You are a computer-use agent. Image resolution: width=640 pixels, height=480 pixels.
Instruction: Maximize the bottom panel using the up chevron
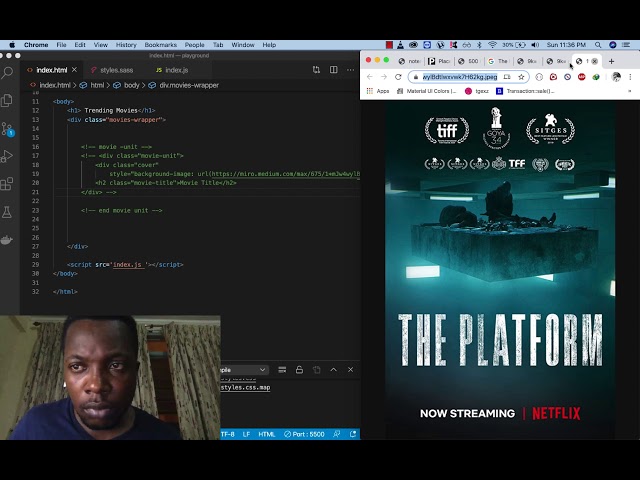tap(333, 370)
